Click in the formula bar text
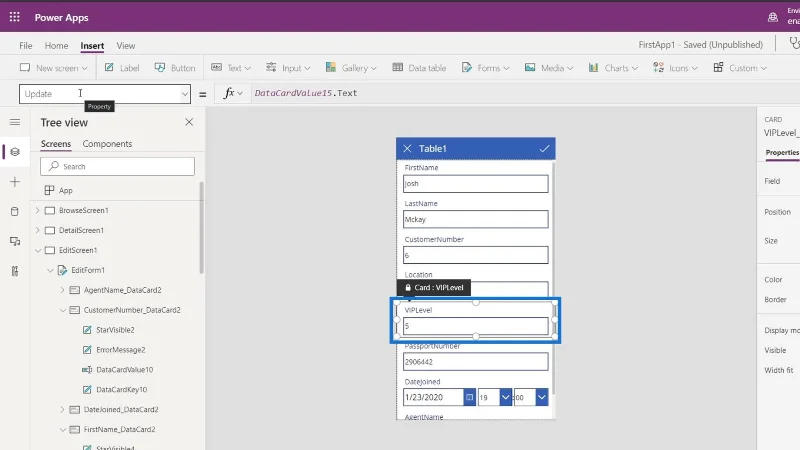 click(306, 93)
